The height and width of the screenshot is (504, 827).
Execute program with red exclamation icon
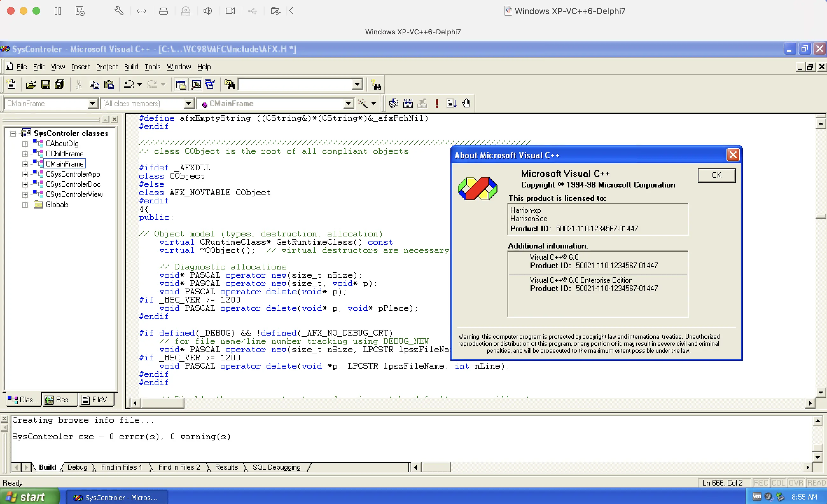coord(437,103)
